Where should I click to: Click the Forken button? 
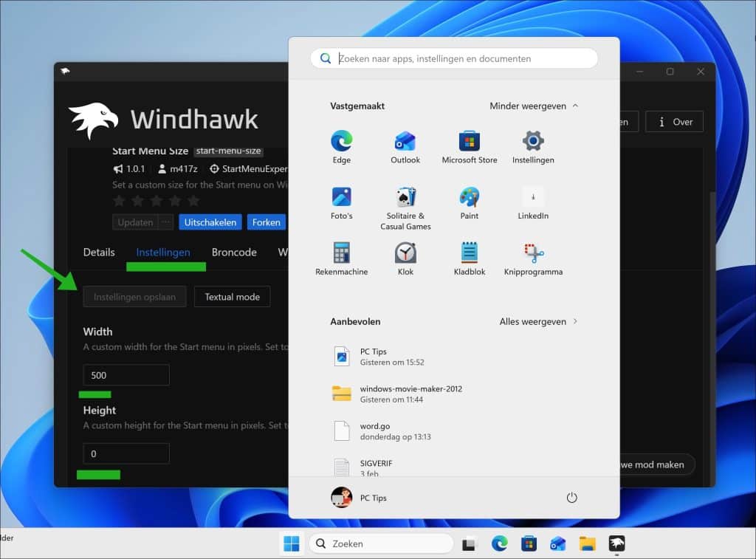pyautogui.click(x=266, y=222)
